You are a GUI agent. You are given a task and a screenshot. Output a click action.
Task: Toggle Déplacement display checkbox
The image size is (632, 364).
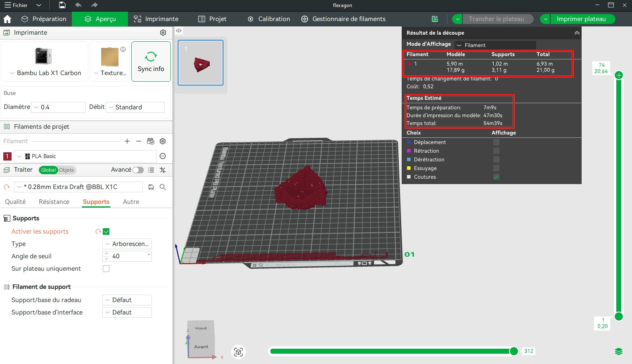496,142
